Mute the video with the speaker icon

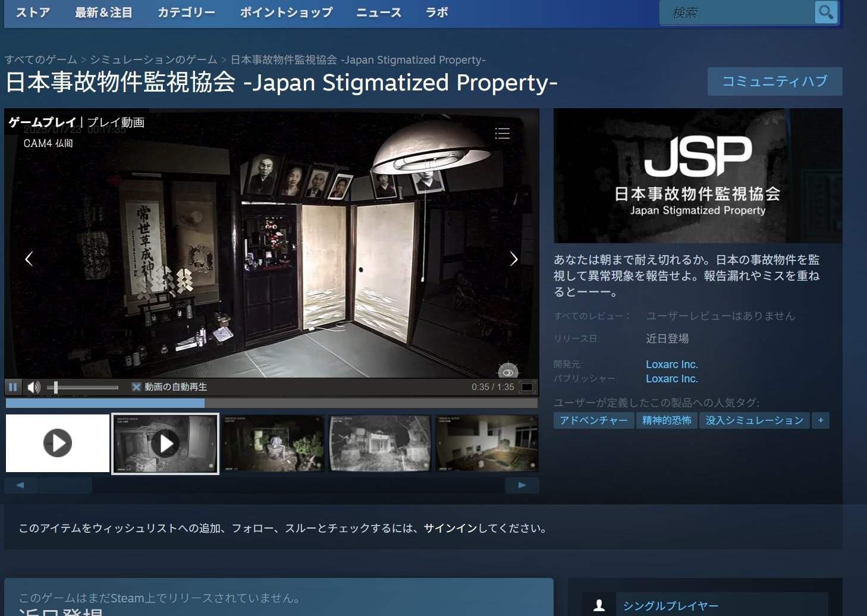click(x=34, y=387)
